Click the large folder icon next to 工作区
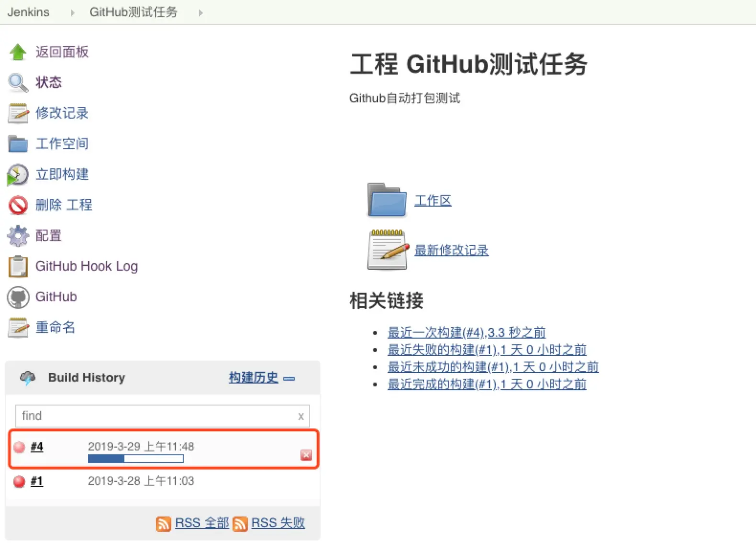This screenshot has height=549, width=756. coord(387,200)
